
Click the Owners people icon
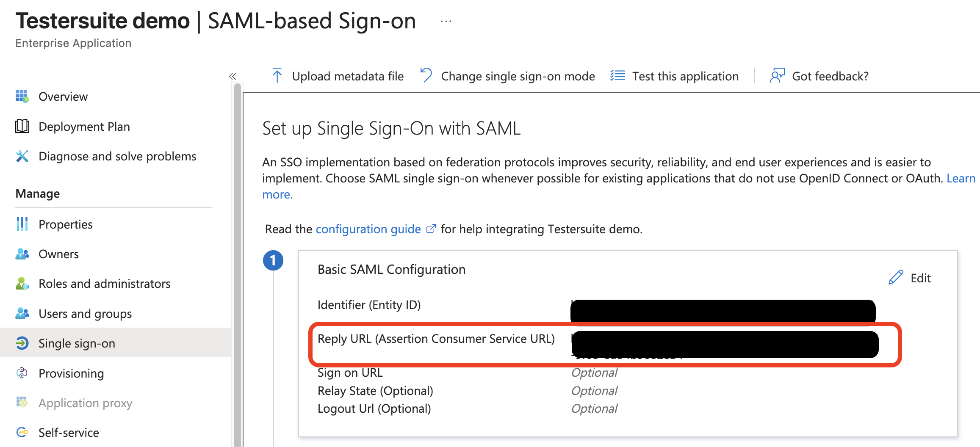point(22,254)
